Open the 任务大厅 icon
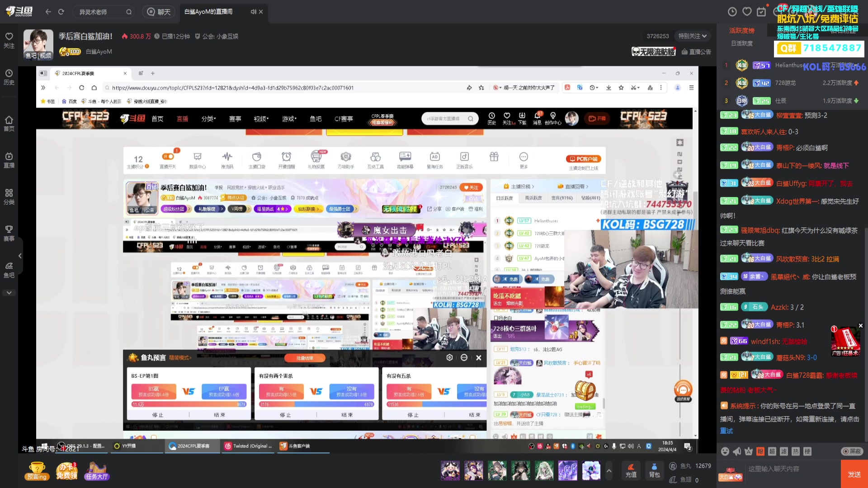The width and height of the screenshot is (868, 488). (97, 471)
